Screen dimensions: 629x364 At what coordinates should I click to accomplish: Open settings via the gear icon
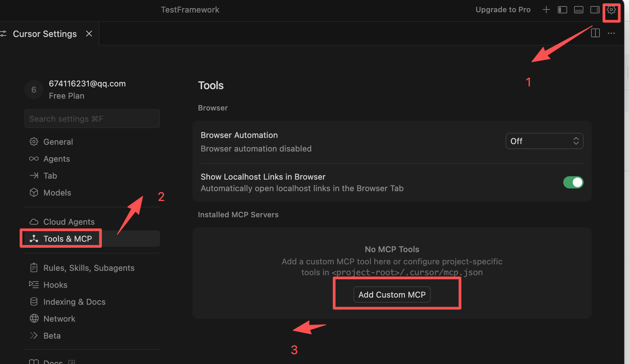click(611, 10)
